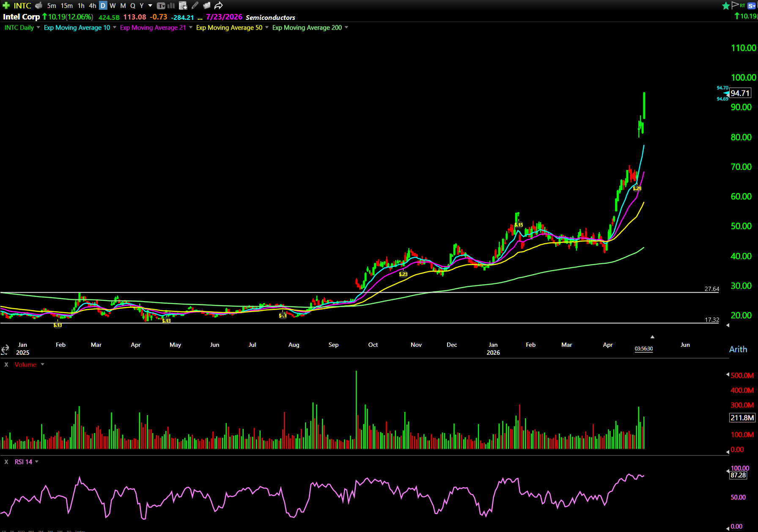This screenshot has width=758, height=532.
Task: Click the add indicator grid icon
Action: point(183,5)
